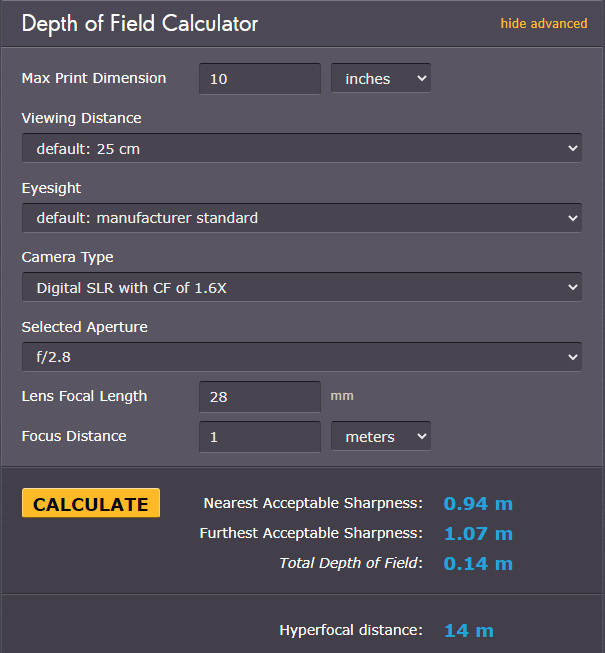The height and width of the screenshot is (653, 605).
Task: Click the Focus Distance input field
Action: point(260,437)
